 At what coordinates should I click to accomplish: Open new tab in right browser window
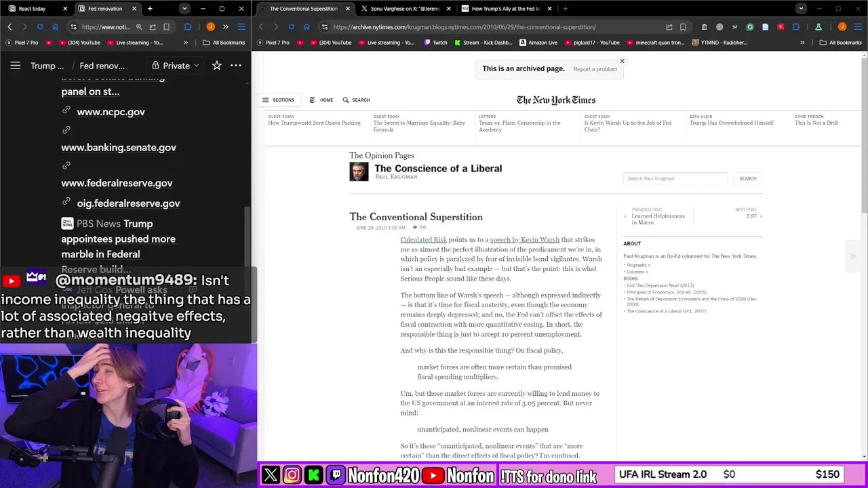[x=565, y=9]
